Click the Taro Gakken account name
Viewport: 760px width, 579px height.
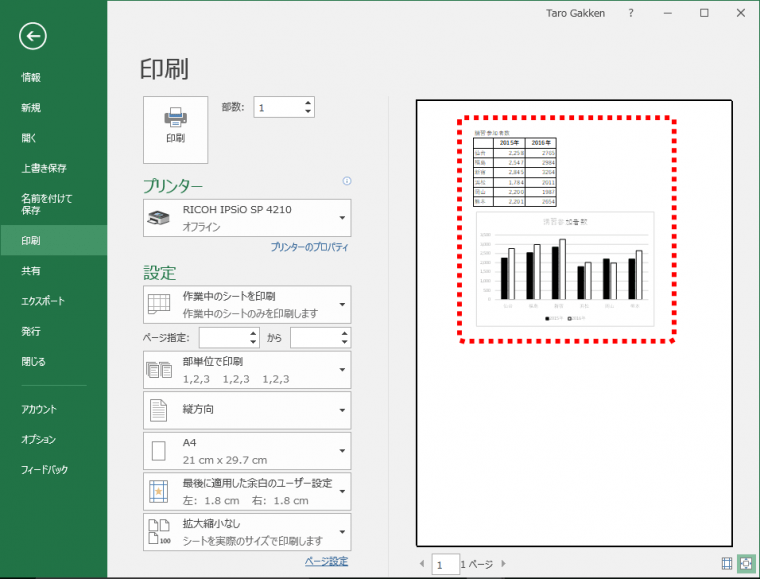tap(575, 14)
